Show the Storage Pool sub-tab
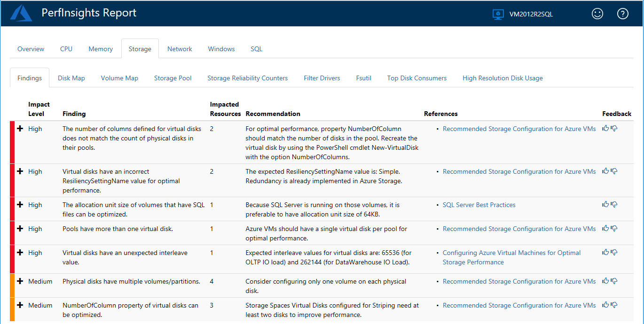This screenshot has height=324, width=644. click(x=173, y=78)
